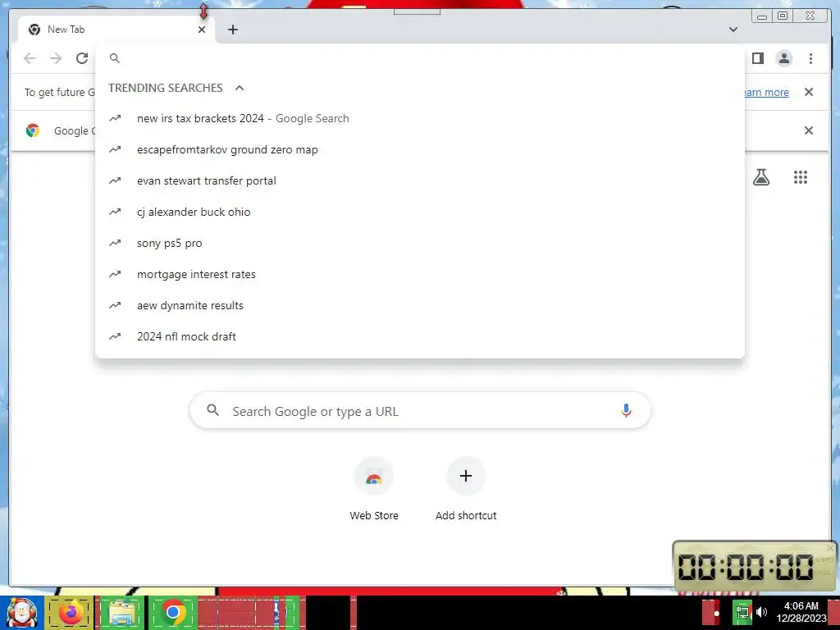Viewport: 840px width, 630px height.
Task: Open the Google apps grid
Action: point(801,177)
